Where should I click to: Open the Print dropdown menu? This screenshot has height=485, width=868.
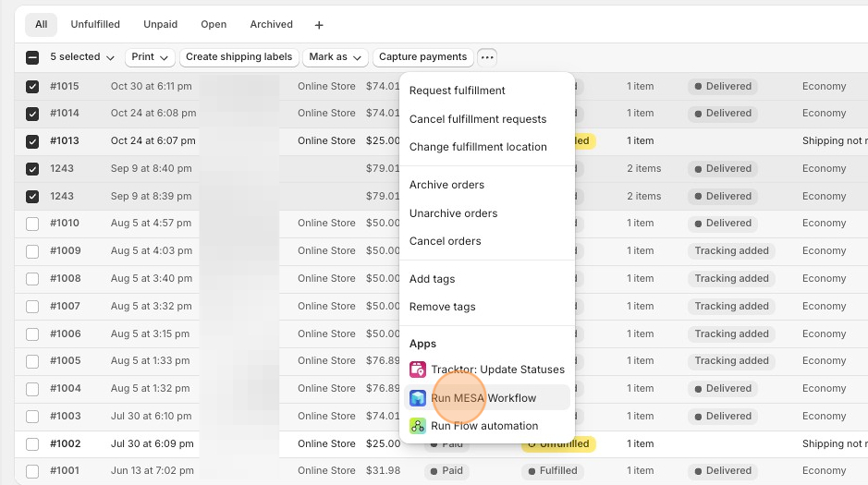coord(152,57)
